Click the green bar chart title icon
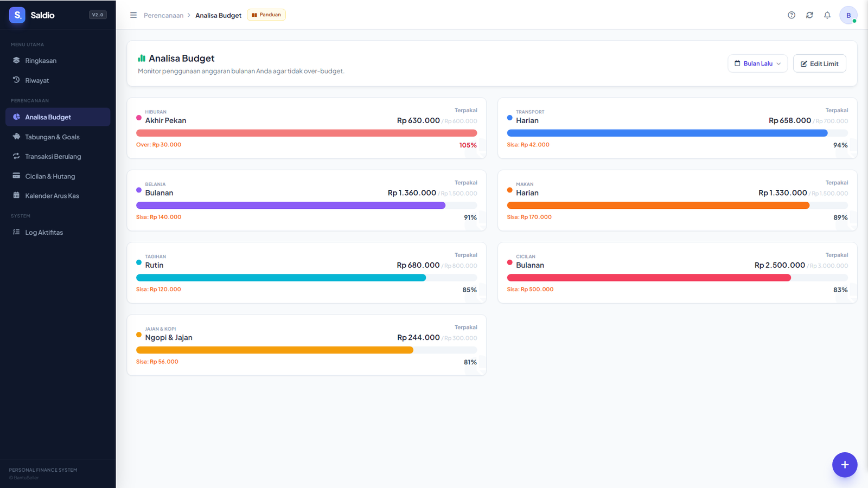 [x=142, y=58]
